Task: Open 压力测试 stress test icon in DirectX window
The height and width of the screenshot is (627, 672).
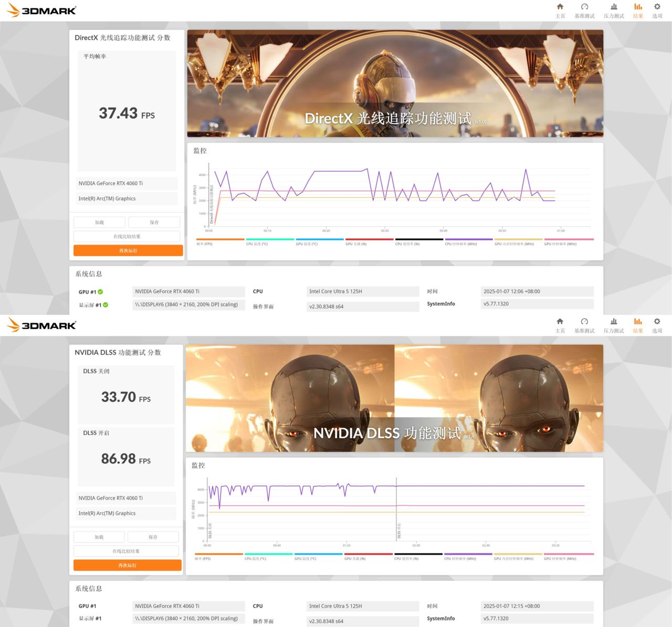Action: tap(614, 10)
